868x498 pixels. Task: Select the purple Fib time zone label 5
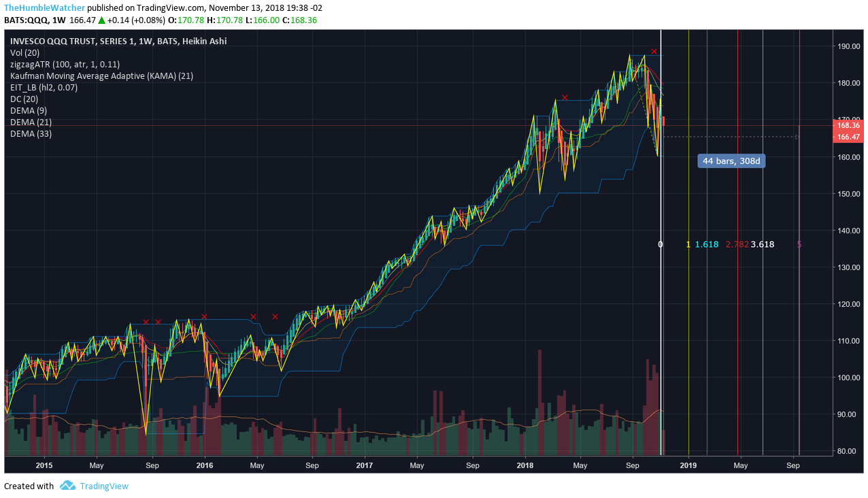[799, 244]
